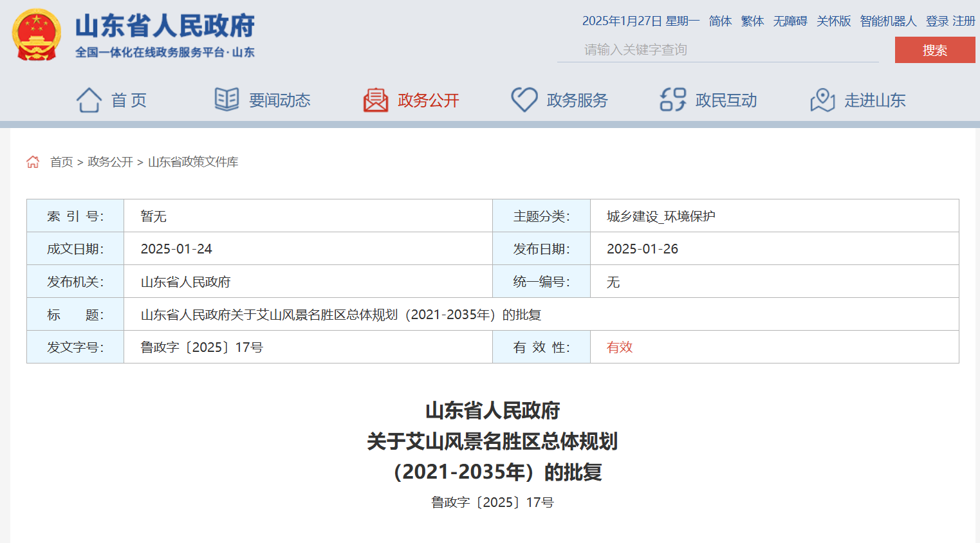Click the 成文日期 label cell

click(x=75, y=249)
